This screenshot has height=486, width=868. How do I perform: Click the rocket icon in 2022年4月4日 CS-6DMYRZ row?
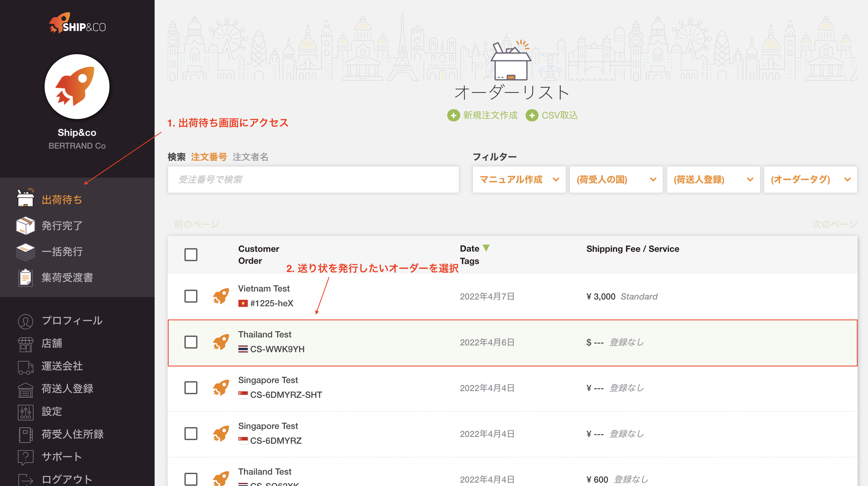point(221,433)
